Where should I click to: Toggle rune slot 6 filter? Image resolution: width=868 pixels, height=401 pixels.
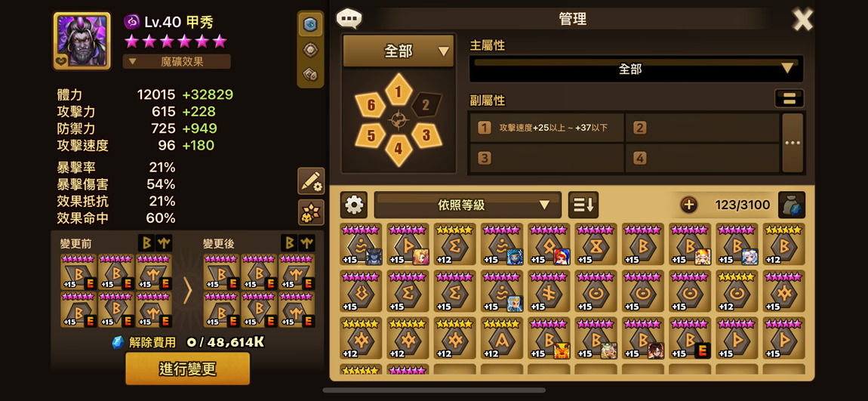pos(371,104)
